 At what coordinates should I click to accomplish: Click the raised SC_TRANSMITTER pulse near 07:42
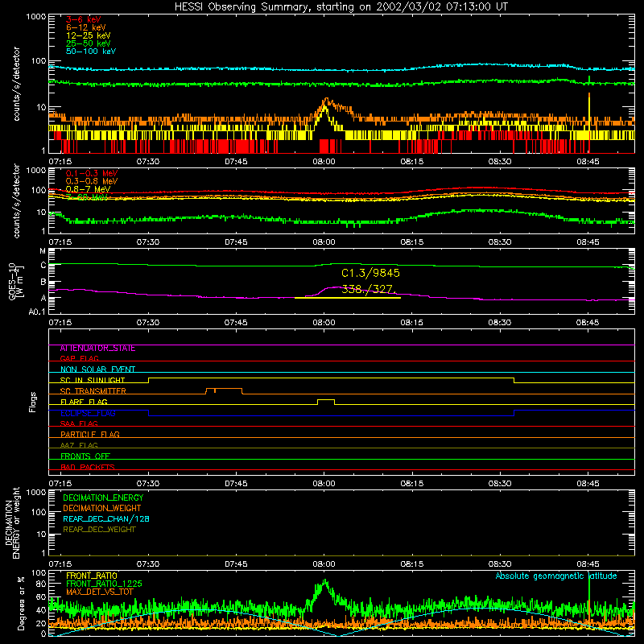click(x=224, y=390)
